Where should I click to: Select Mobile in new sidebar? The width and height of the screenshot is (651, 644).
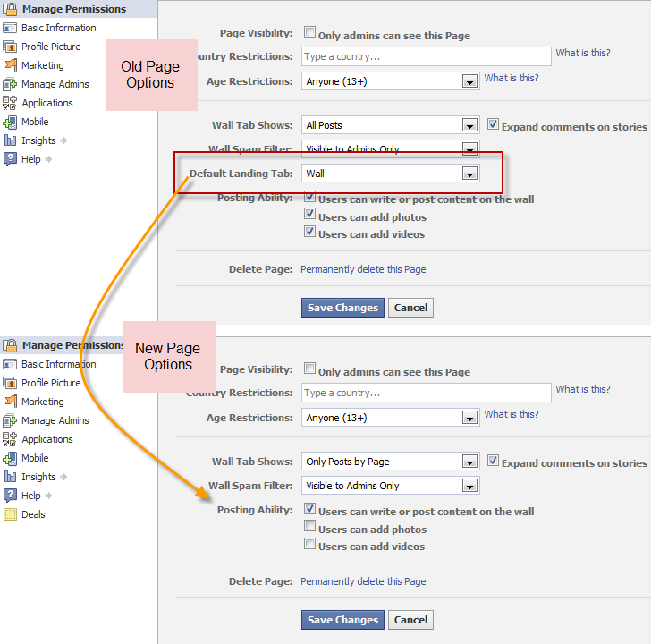[35, 458]
